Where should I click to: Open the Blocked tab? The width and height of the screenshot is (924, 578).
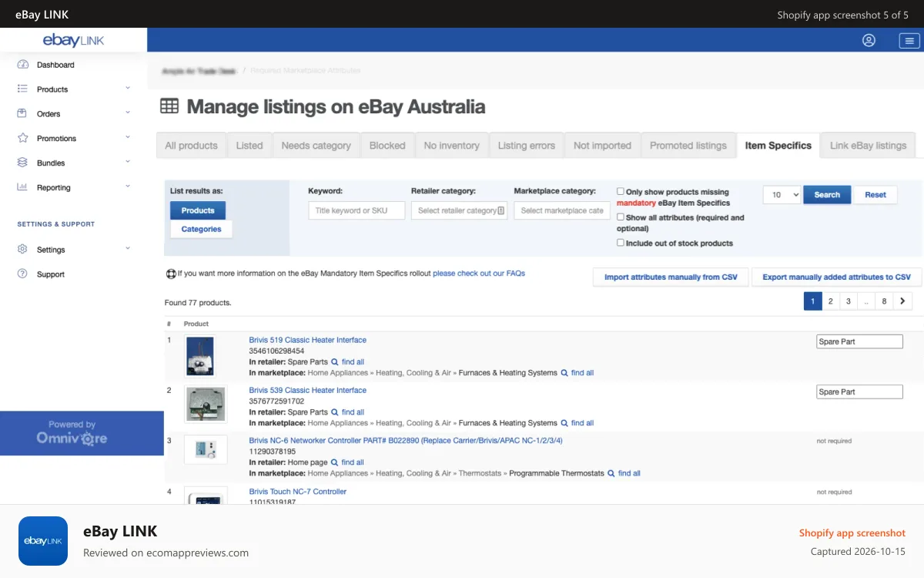pyautogui.click(x=387, y=146)
